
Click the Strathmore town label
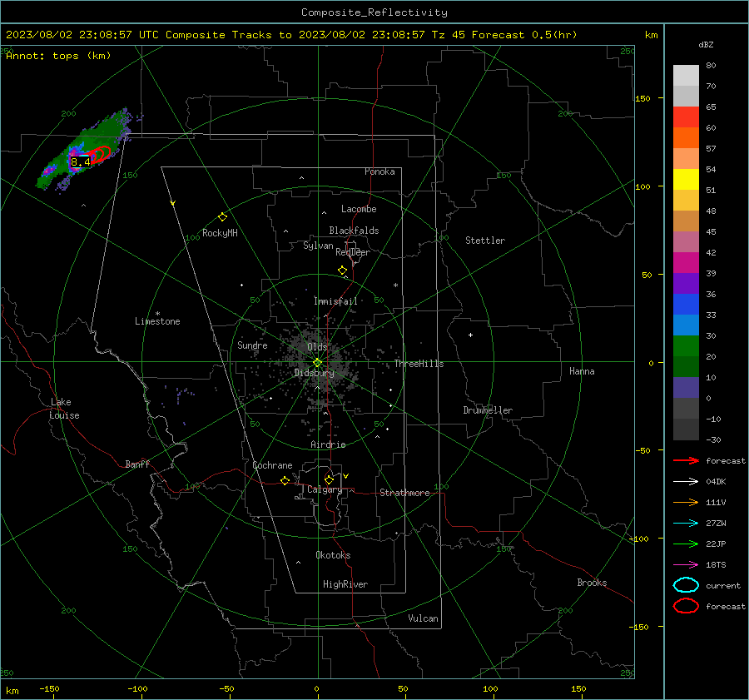404,493
